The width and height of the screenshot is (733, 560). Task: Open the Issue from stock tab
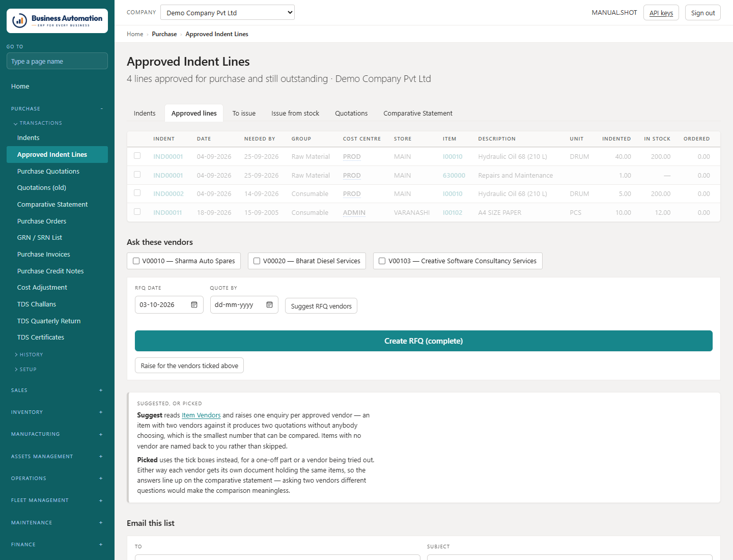(x=295, y=114)
